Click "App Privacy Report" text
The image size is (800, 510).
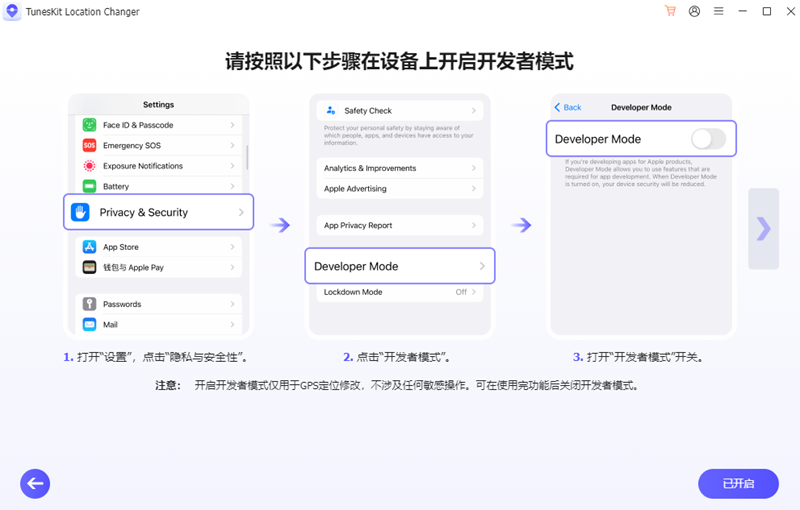point(358,225)
